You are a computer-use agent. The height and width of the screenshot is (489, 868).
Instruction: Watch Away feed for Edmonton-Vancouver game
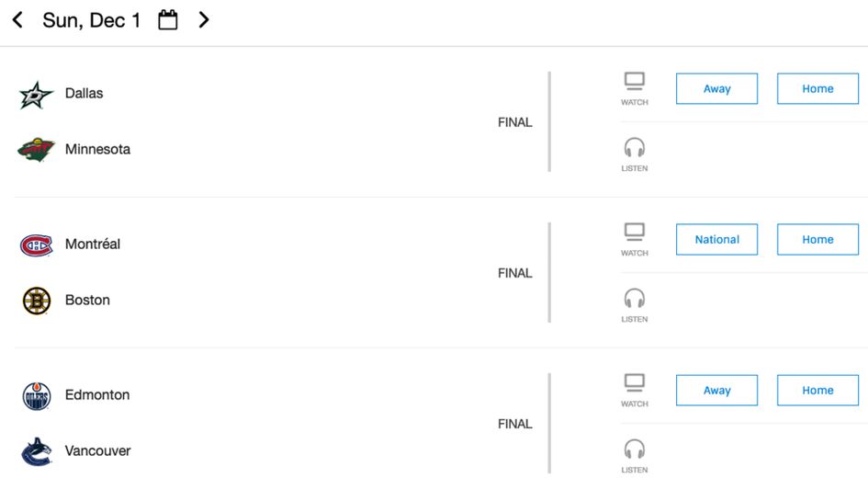pyautogui.click(x=716, y=391)
